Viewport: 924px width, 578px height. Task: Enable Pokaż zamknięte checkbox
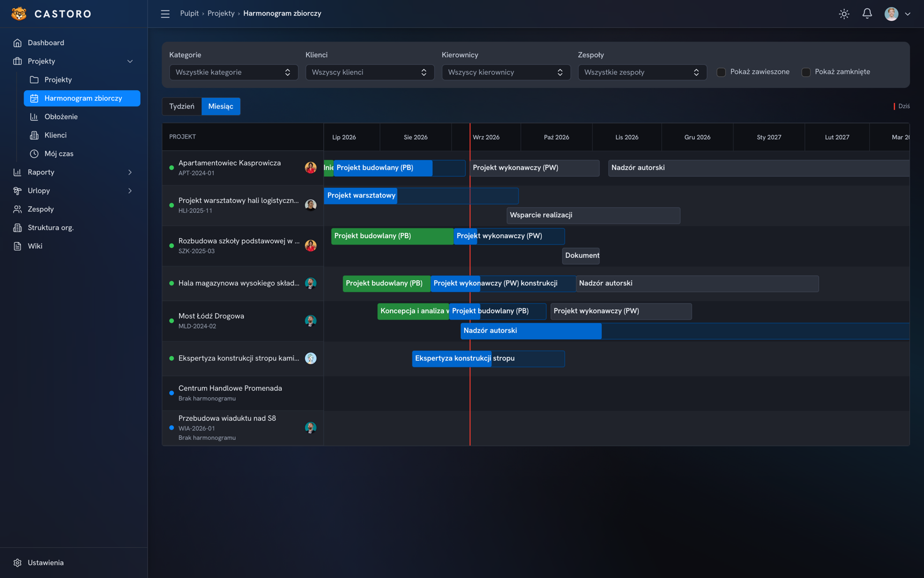(x=806, y=72)
